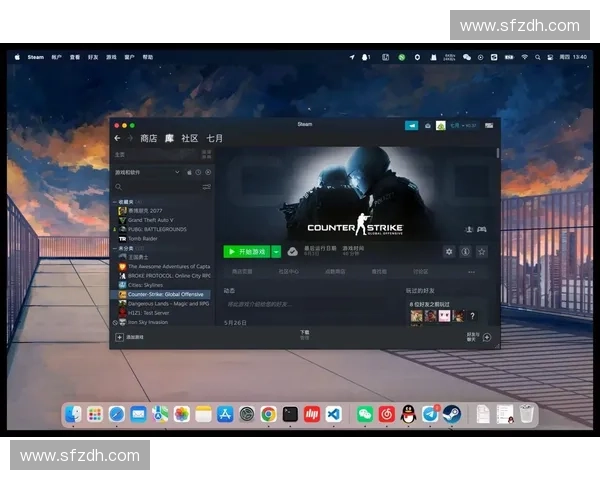600x480 pixels.
Task: Open the 社区 tab in Steam navigation
Action: click(190, 138)
